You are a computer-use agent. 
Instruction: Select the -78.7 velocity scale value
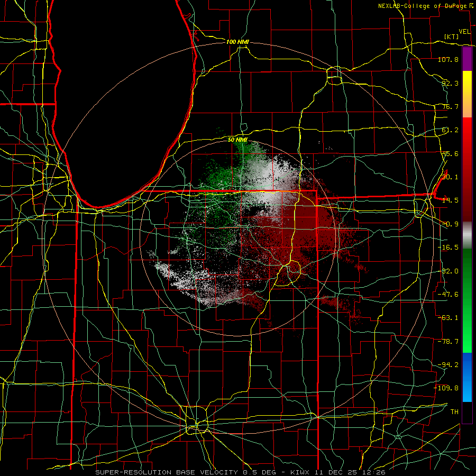click(448, 342)
